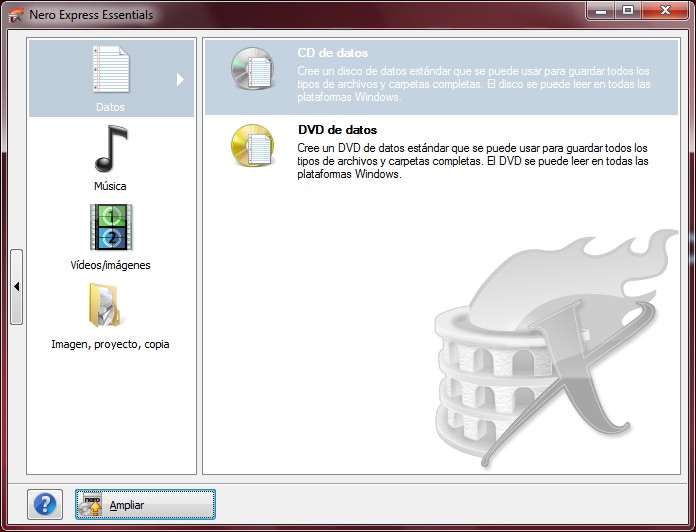Collapse the side panel with the left arrow handle
Screen dimensions: 696x532
click(x=16, y=287)
